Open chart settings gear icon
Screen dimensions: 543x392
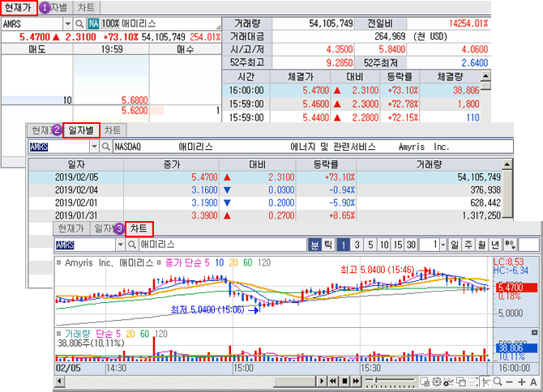pos(437,382)
